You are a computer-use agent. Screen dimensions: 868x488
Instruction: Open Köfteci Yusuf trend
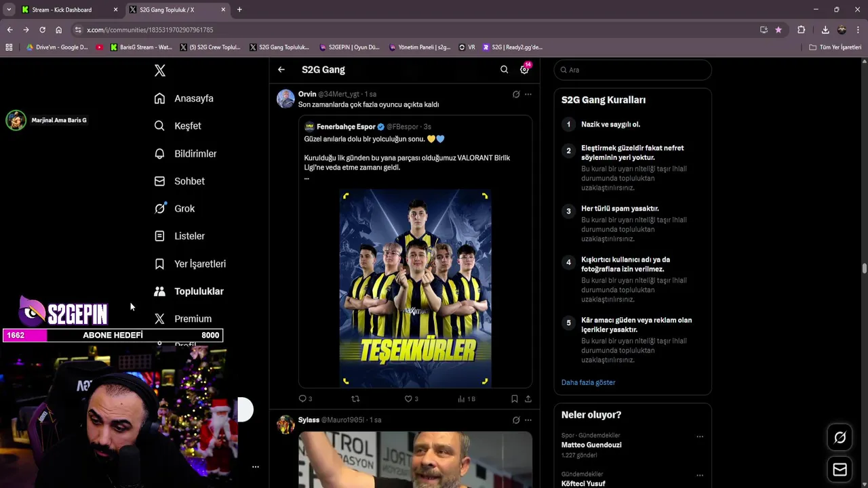pyautogui.click(x=583, y=483)
